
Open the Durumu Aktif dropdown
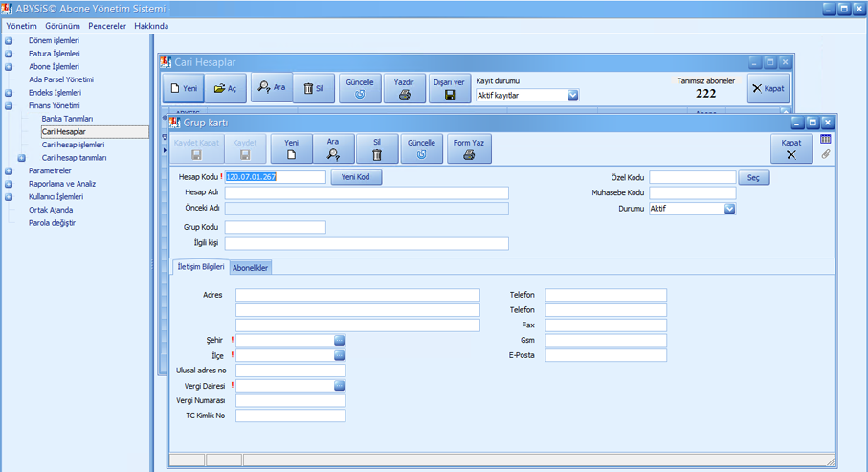point(729,209)
